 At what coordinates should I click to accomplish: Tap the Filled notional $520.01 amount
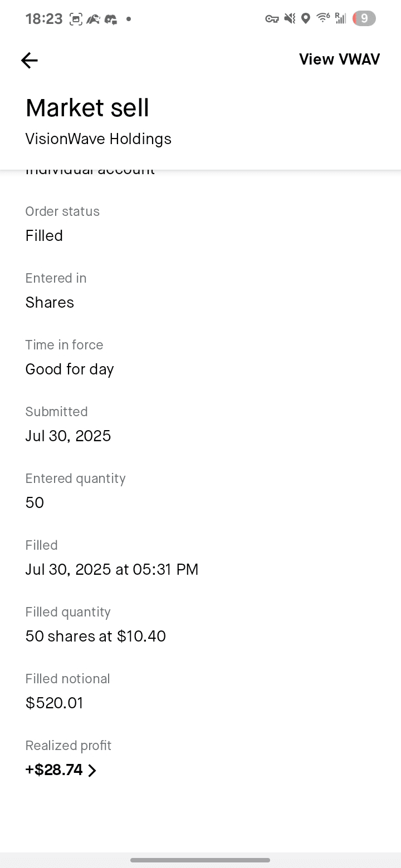[x=55, y=703]
